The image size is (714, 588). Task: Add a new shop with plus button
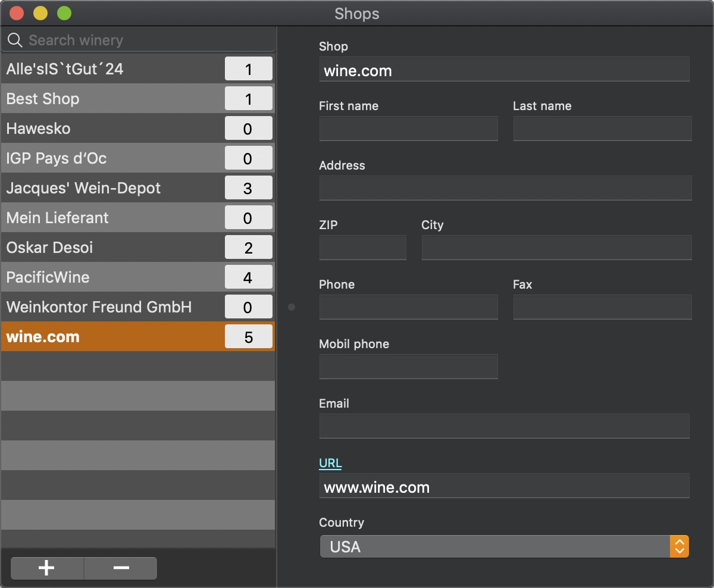coord(47,568)
